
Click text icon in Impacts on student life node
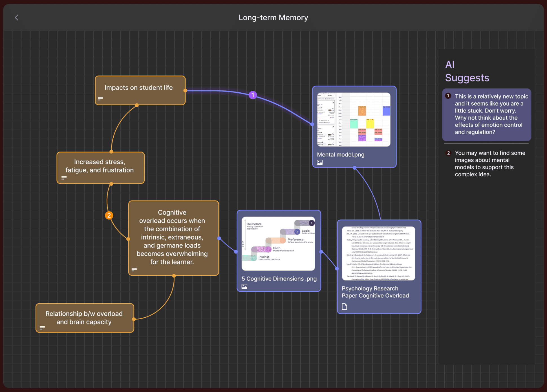click(100, 99)
